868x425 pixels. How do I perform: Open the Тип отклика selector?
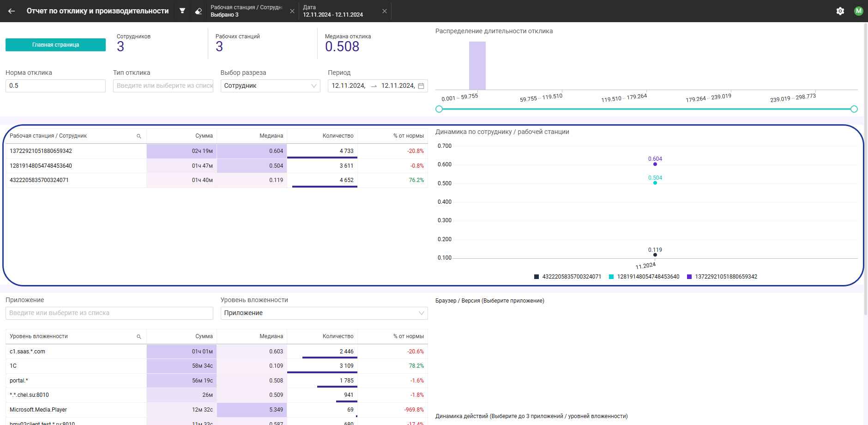tap(163, 86)
